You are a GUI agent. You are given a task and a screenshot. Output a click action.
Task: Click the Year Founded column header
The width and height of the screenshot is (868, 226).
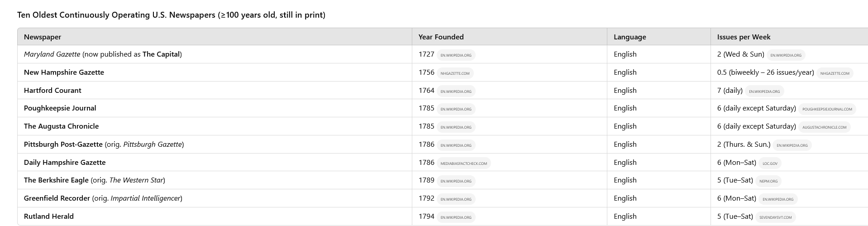pos(441,37)
